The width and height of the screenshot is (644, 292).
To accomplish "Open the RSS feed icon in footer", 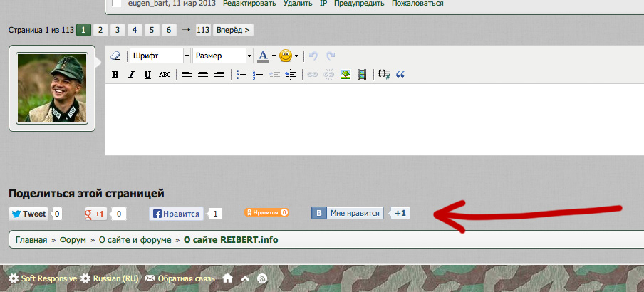I will [262, 278].
